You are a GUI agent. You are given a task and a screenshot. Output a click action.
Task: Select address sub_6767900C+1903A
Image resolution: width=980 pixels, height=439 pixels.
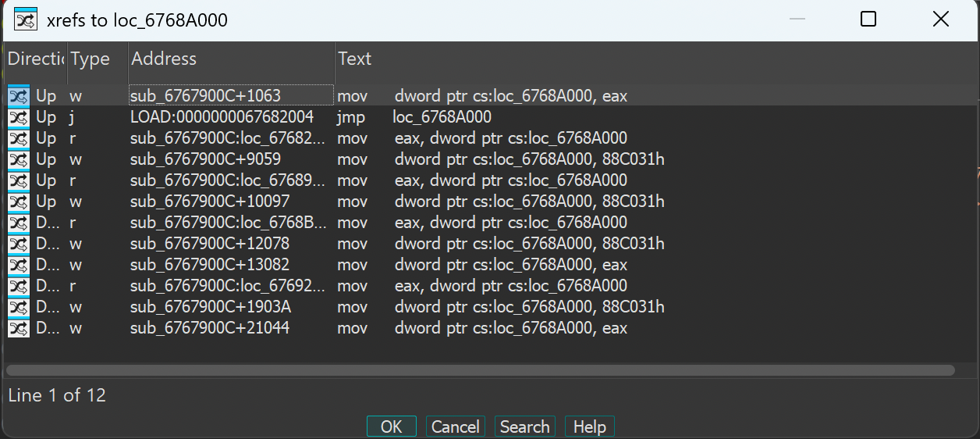click(x=210, y=307)
